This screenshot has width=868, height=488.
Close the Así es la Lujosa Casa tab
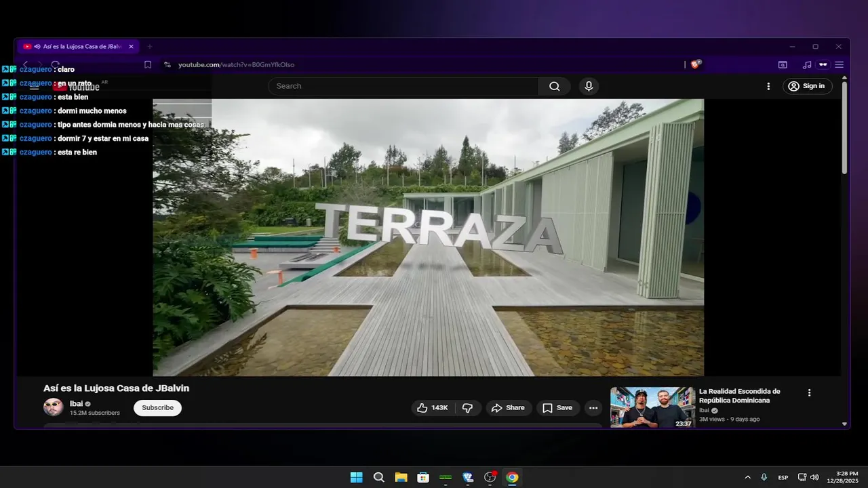point(131,47)
